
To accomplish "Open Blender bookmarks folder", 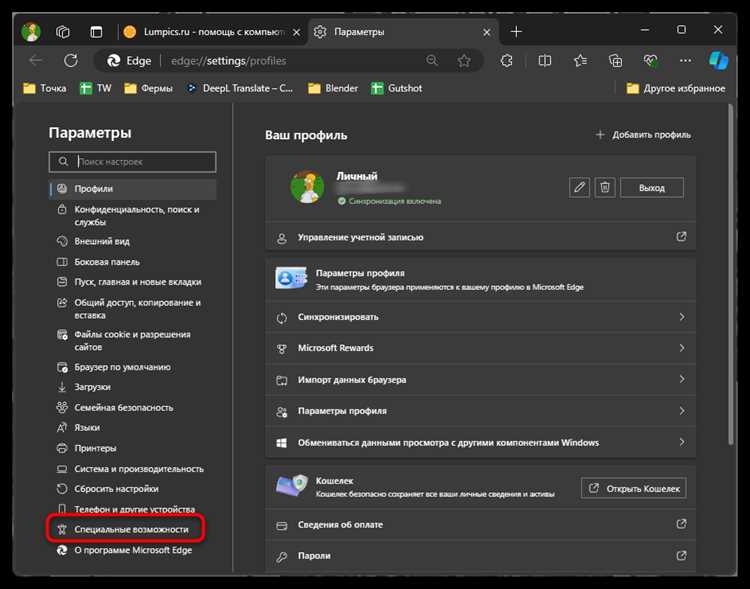I will pos(333,88).
